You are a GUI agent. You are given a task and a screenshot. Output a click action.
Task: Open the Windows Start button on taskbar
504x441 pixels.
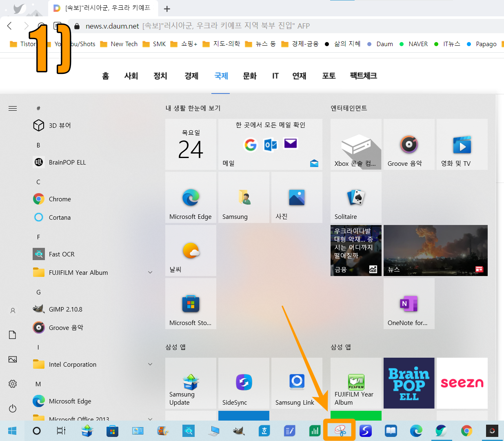tap(12, 431)
